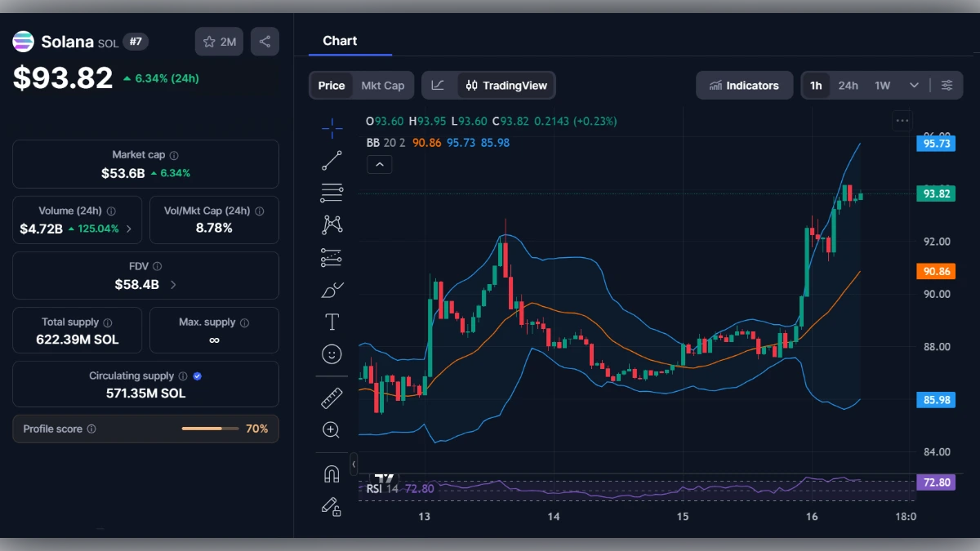Switch to the Chart tab

point(340,41)
